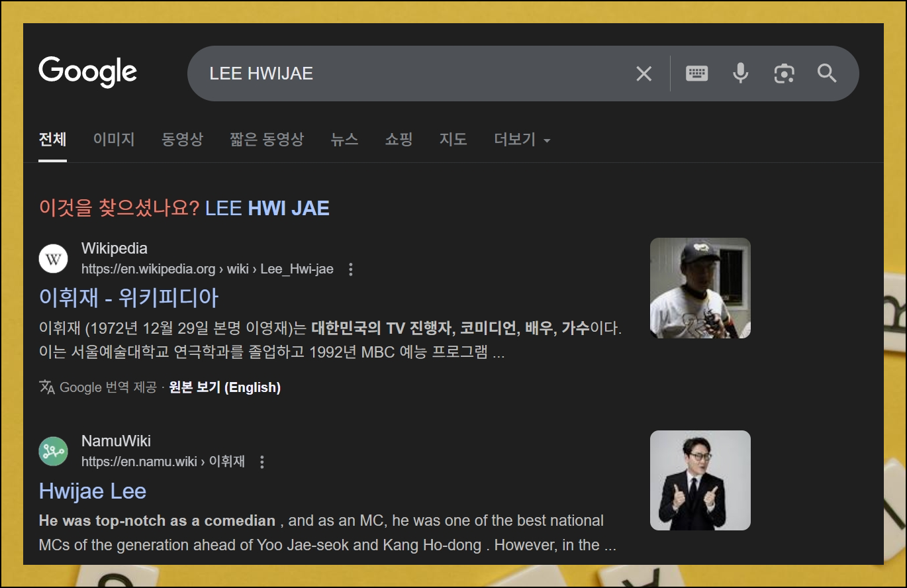This screenshot has height=588, width=907.
Task: Click the en.wikipedia.org URL breadcrumb
Action: coord(207,269)
